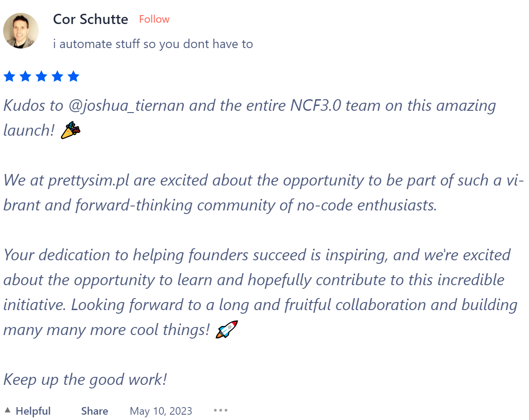Click the first blue rating star
529x420 pixels.
point(9,76)
